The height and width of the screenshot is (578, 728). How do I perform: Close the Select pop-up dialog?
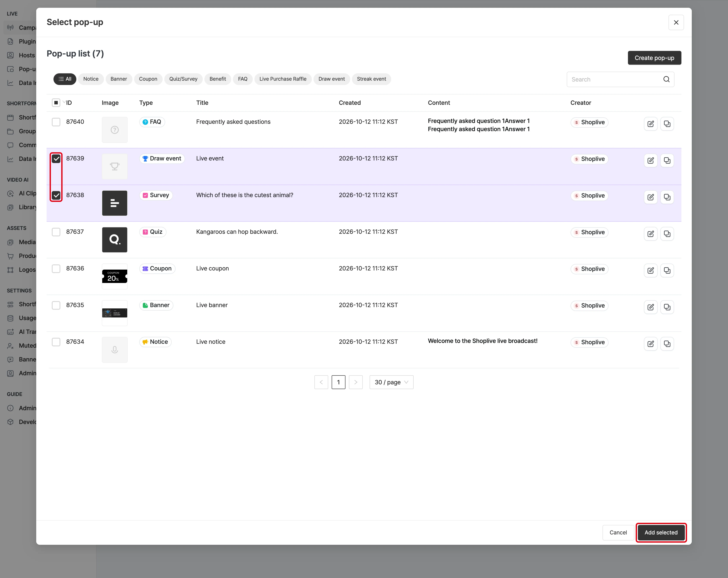676,22
